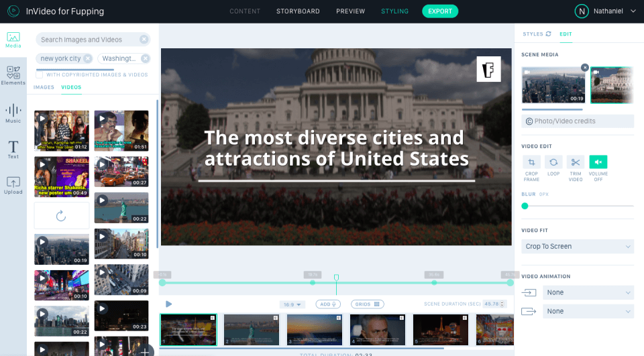Refresh styles using the reload icon
644x356 pixels.
(x=548, y=34)
